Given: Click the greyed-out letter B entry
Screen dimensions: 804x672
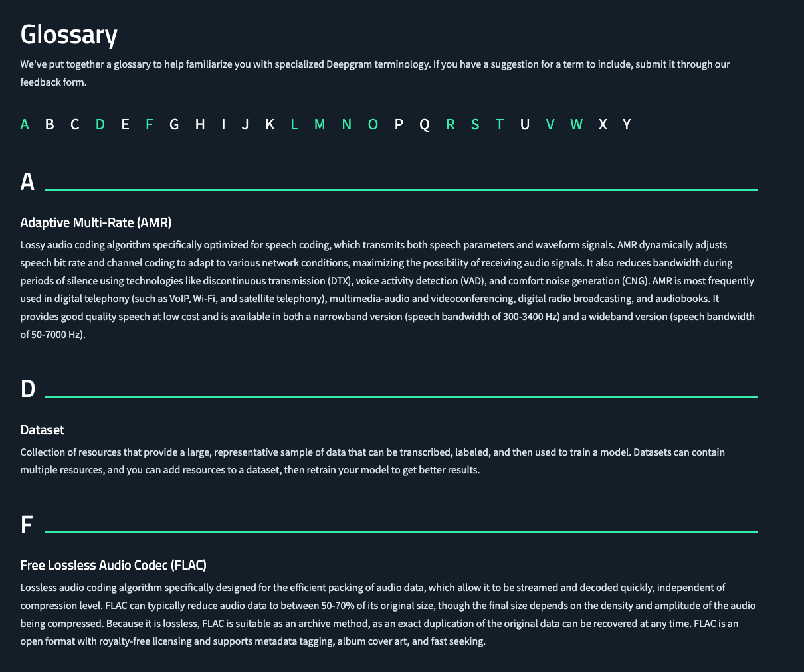Looking at the screenshot, I should point(49,124).
